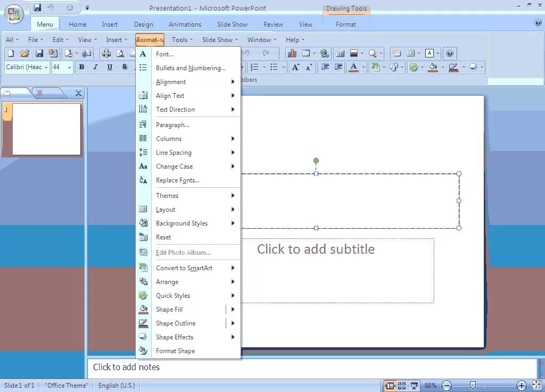This screenshot has width=545, height=392.
Task: Select slide 1 thumbnail
Action: point(47,129)
